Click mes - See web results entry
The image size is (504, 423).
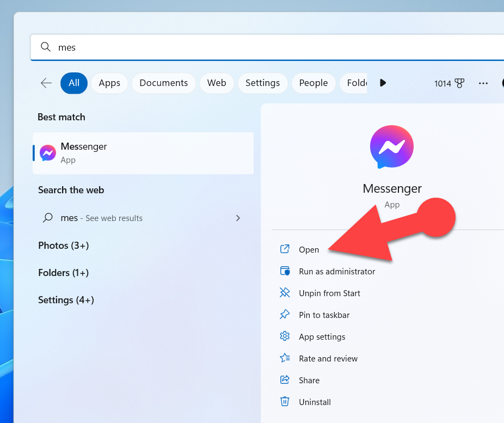[143, 218]
